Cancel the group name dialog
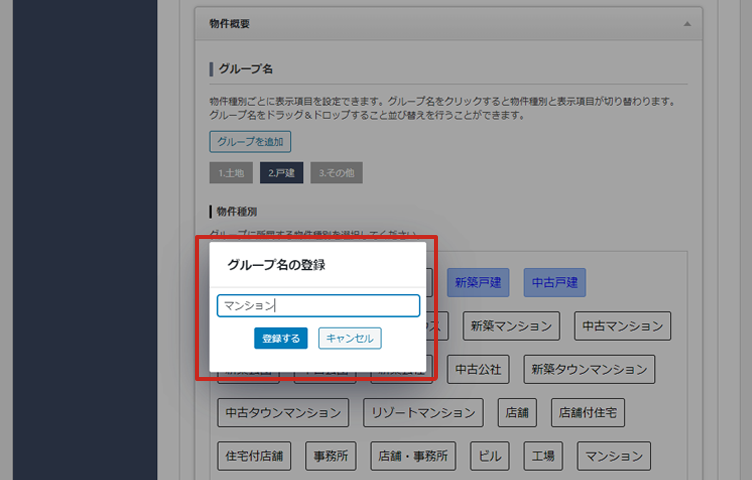Viewport: 752px width, 480px height. coord(349,339)
